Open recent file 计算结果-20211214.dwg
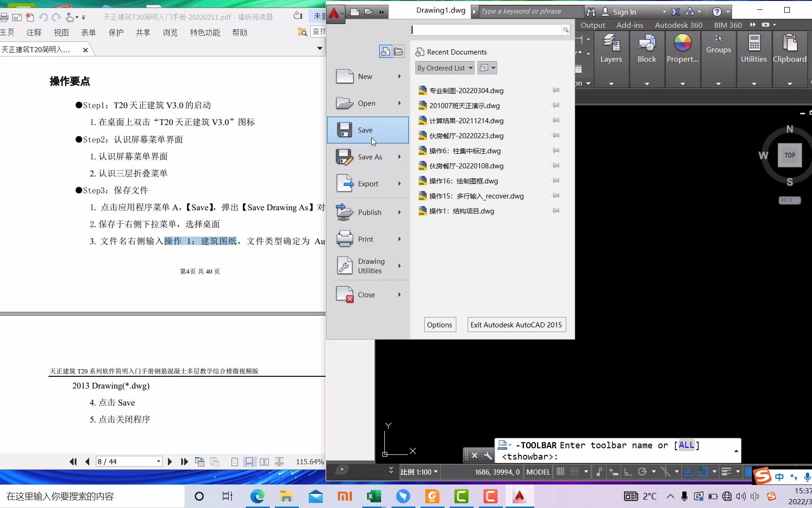812x508 pixels. click(466, 121)
